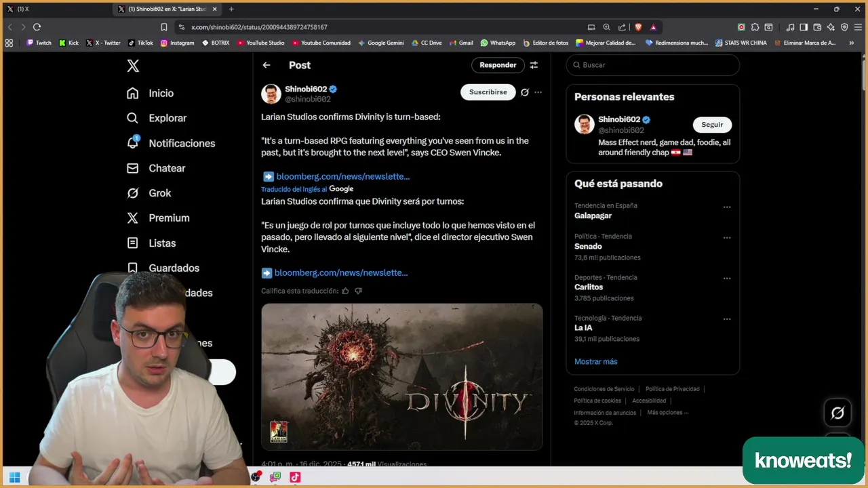Go to Inicio in the sidebar

click(x=151, y=94)
